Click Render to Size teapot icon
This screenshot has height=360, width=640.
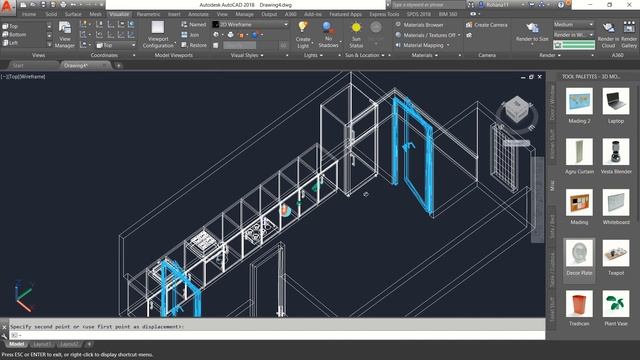tap(532, 28)
